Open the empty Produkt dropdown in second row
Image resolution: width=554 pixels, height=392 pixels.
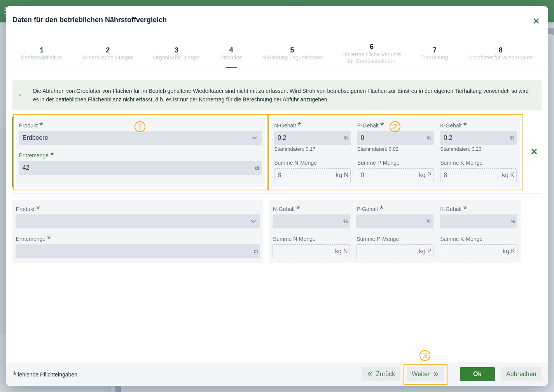pyautogui.click(x=138, y=221)
